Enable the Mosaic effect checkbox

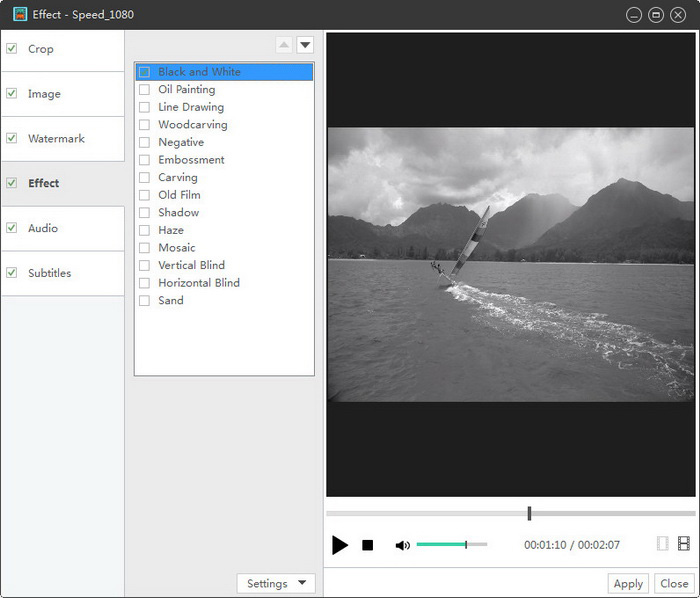(144, 248)
